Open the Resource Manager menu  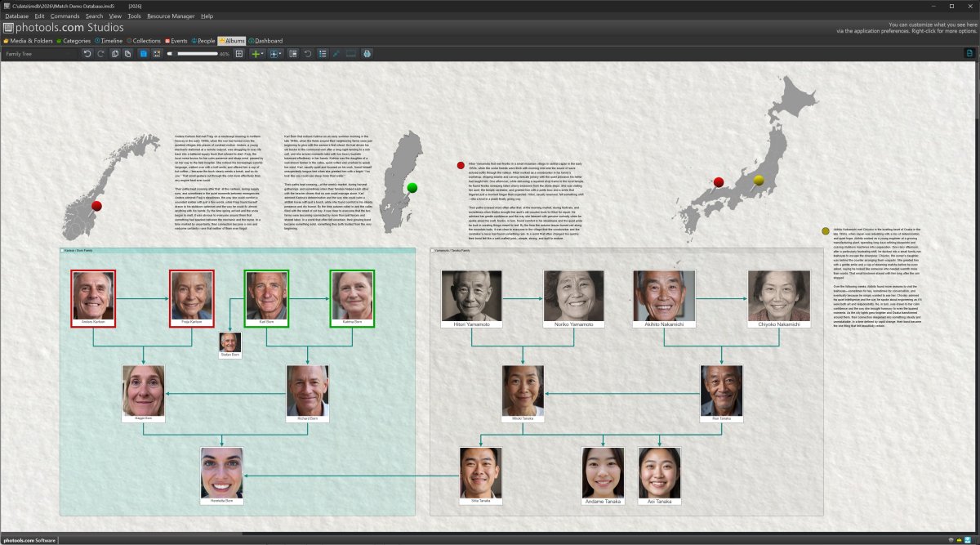pos(171,16)
